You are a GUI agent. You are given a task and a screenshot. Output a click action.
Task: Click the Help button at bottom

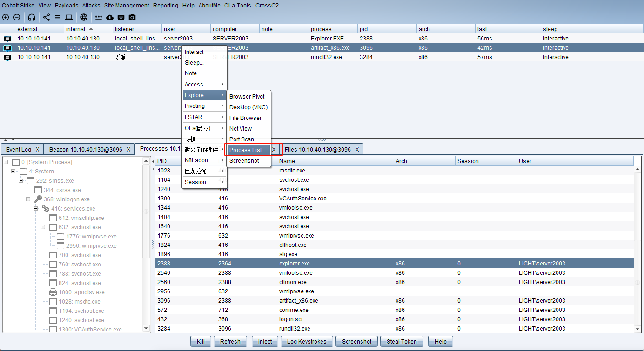coord(441,342)
